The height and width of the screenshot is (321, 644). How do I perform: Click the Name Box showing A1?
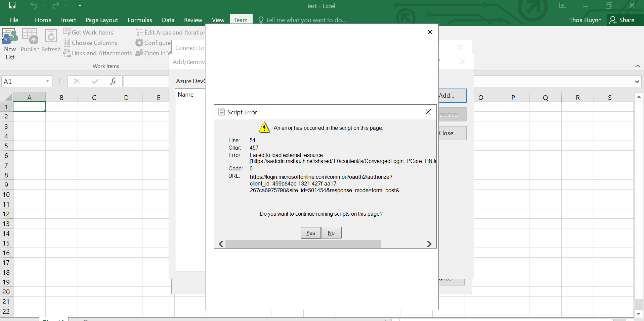(x=23, y=82)
